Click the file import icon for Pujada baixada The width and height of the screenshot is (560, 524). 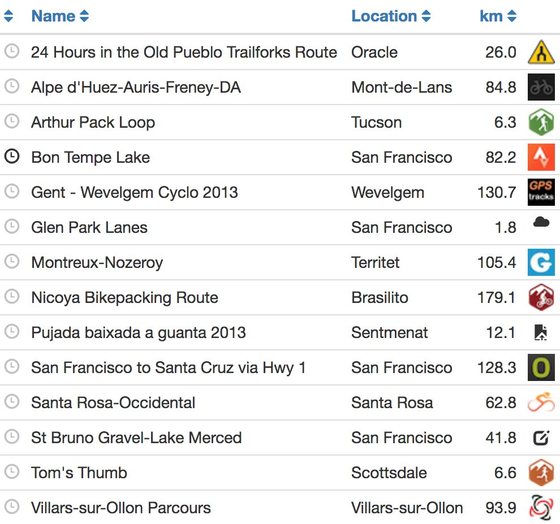(541, 333)
